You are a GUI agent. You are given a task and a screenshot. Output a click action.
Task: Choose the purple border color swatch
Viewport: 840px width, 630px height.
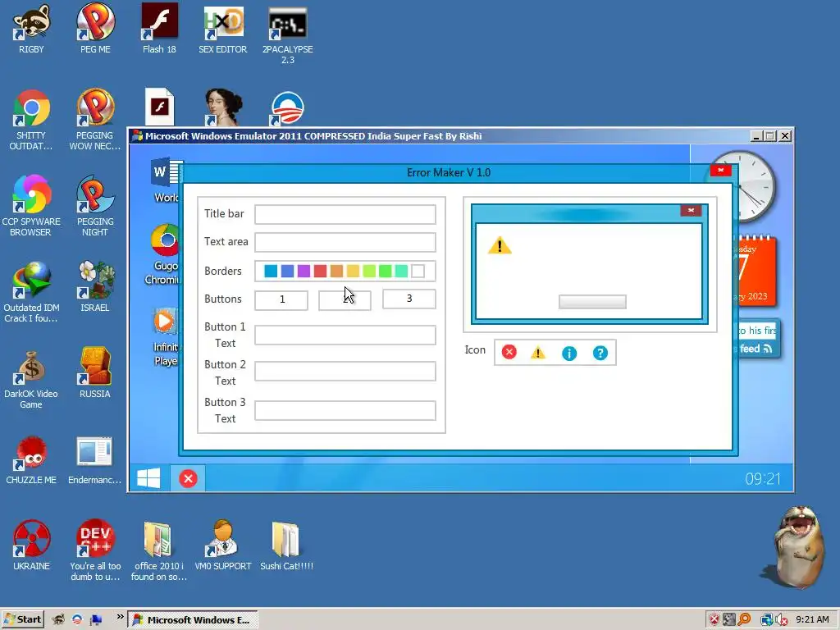[x=304, y=271]
